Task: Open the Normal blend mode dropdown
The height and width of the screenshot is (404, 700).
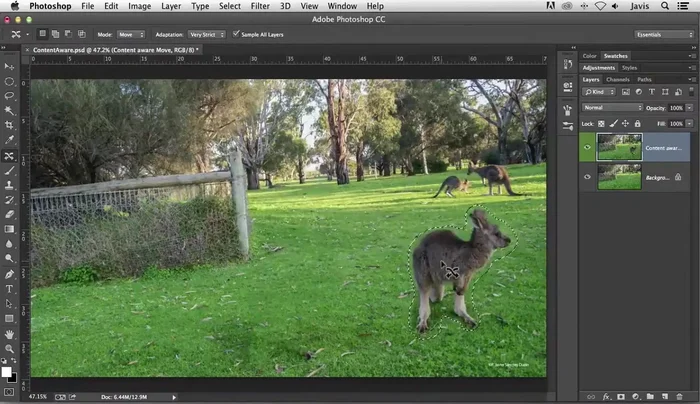Action: (x=612, y=107)
